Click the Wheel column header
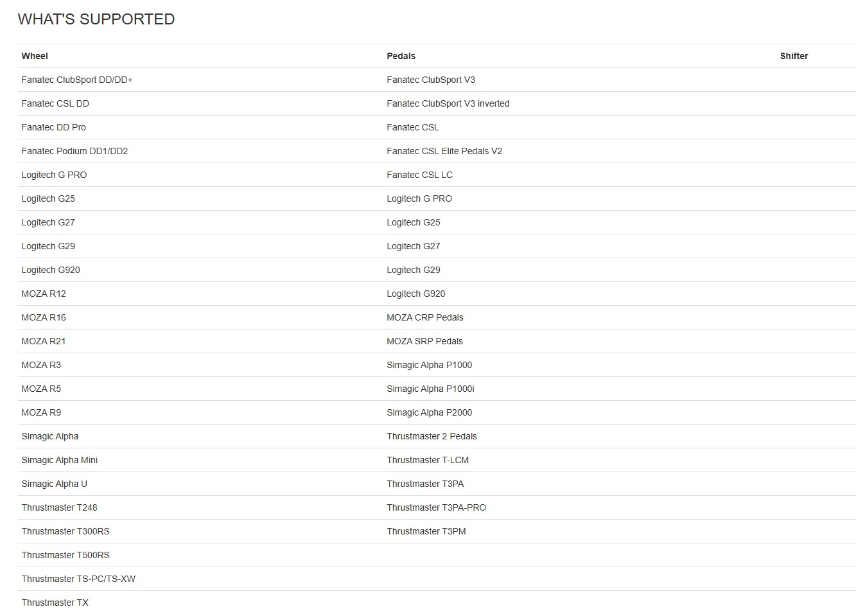This screenshot has height=616, width=856. [35, 56]
